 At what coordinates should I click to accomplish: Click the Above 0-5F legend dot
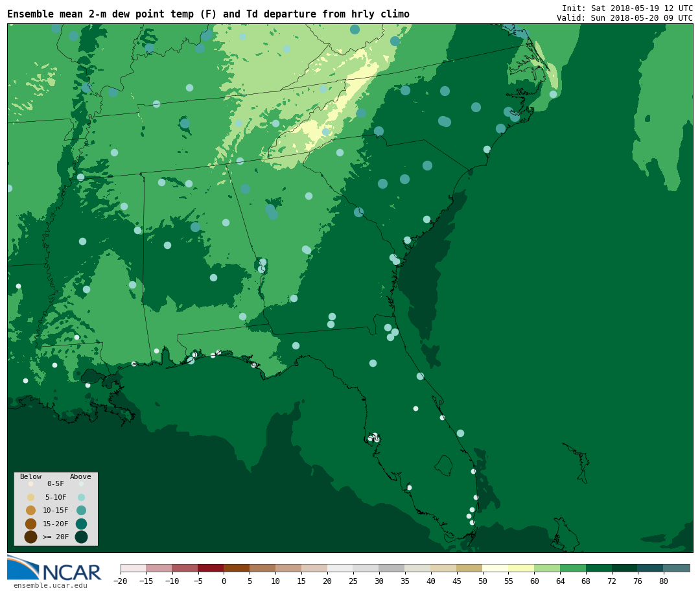point(81,483)
